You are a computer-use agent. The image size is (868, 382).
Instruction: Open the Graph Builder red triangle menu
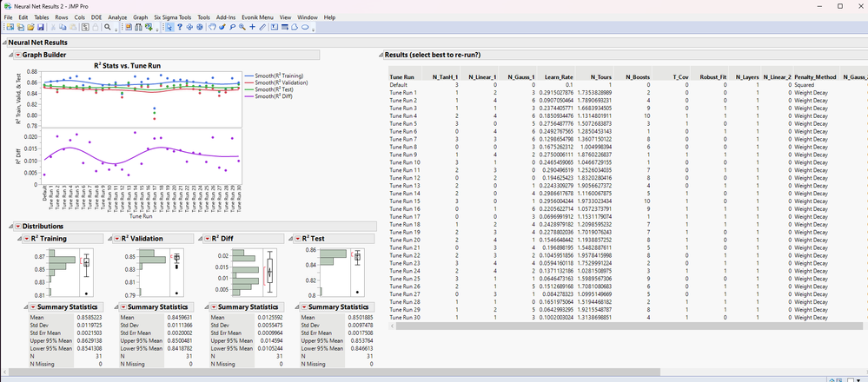point(17,55)
